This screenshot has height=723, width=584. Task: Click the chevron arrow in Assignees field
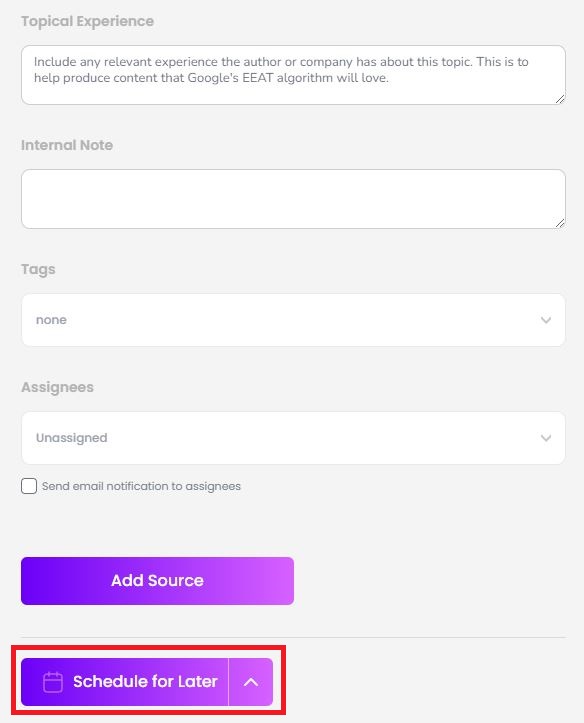546,438
